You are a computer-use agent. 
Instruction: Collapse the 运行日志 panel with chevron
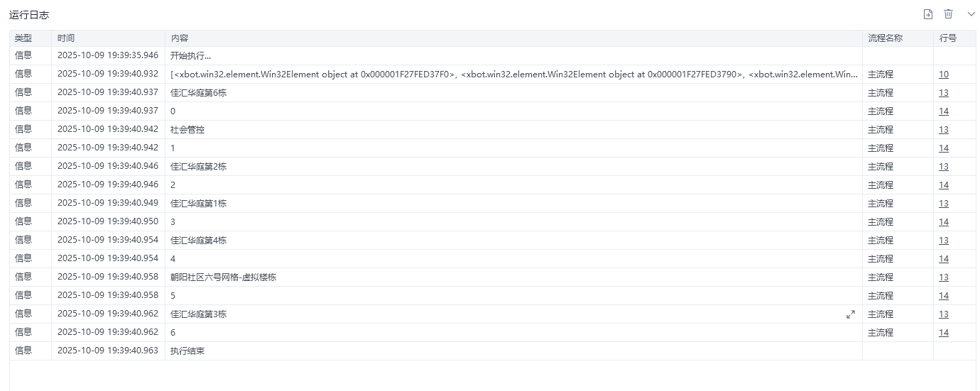tap(971, 14)
